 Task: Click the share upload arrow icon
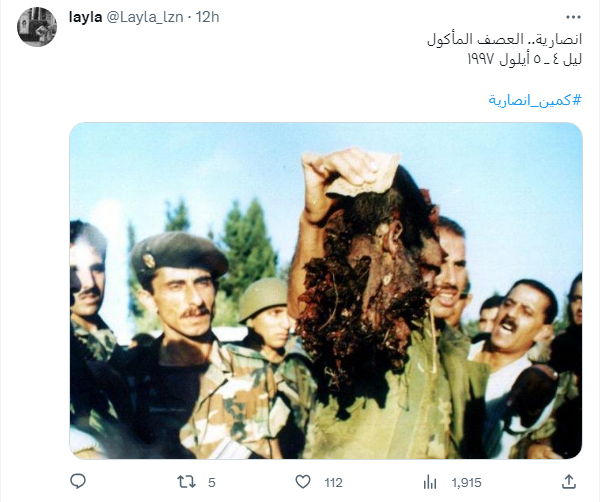pyautogui.click(x=569, y=482)
